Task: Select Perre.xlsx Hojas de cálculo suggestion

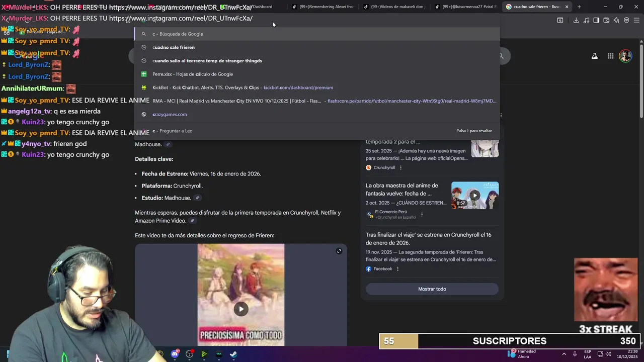Action: (317, 74)
